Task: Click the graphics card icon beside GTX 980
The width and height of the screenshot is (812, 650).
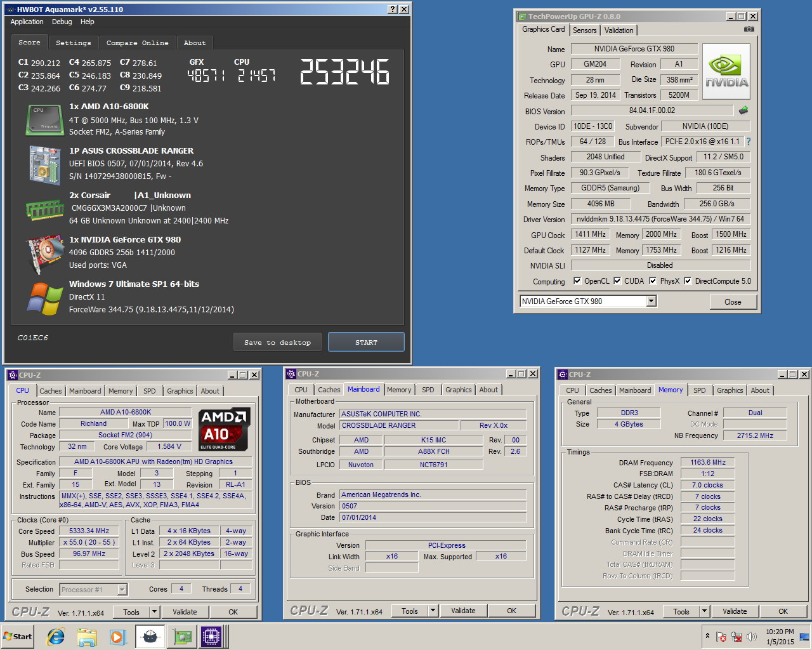Action: point(44,255)
